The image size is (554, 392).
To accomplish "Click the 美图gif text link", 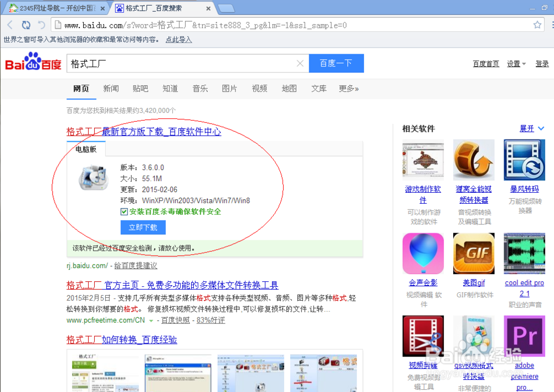I will pyautogui.click(x=474, y=282).
